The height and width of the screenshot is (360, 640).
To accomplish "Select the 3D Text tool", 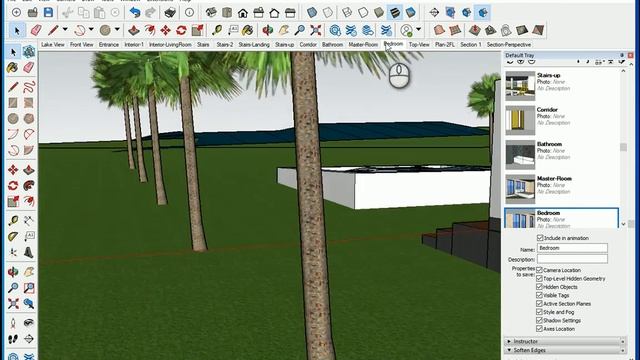I will [29, 253].
